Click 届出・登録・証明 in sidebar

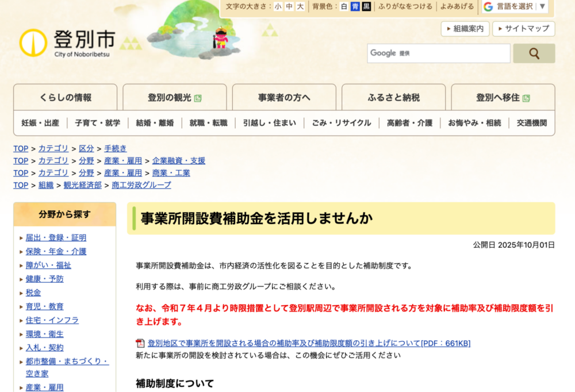[x=56, y=237]
